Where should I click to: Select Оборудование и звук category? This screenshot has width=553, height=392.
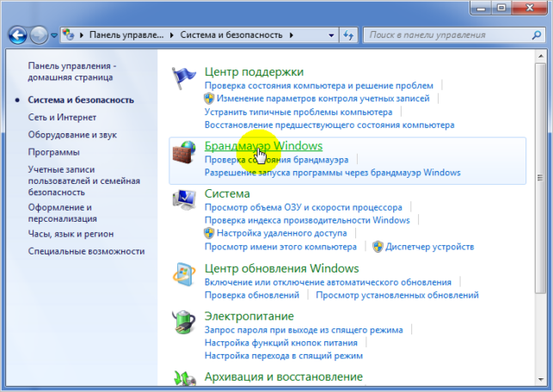72,135
